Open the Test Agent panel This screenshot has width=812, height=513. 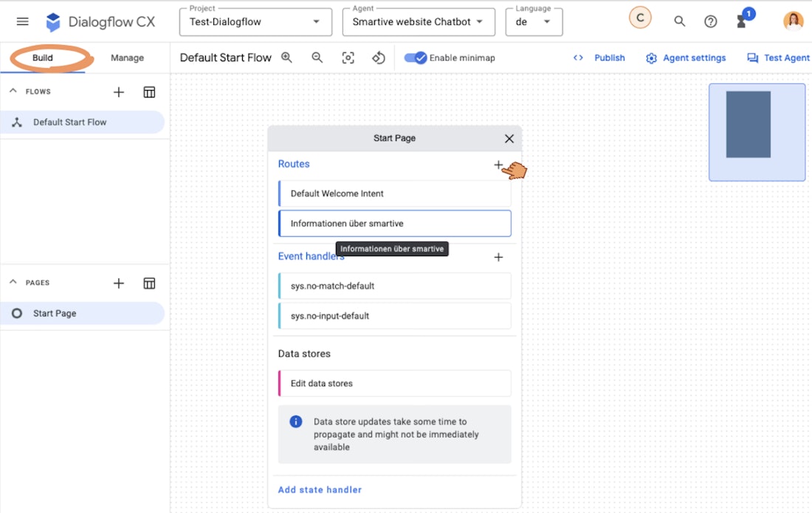click(778, 58)
